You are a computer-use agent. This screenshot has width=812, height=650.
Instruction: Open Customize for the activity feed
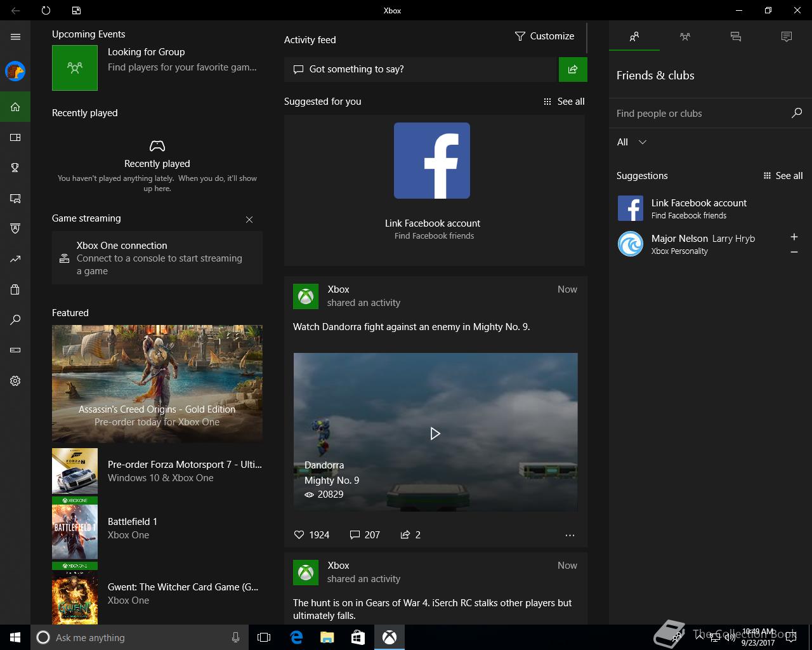pos(544,36)
